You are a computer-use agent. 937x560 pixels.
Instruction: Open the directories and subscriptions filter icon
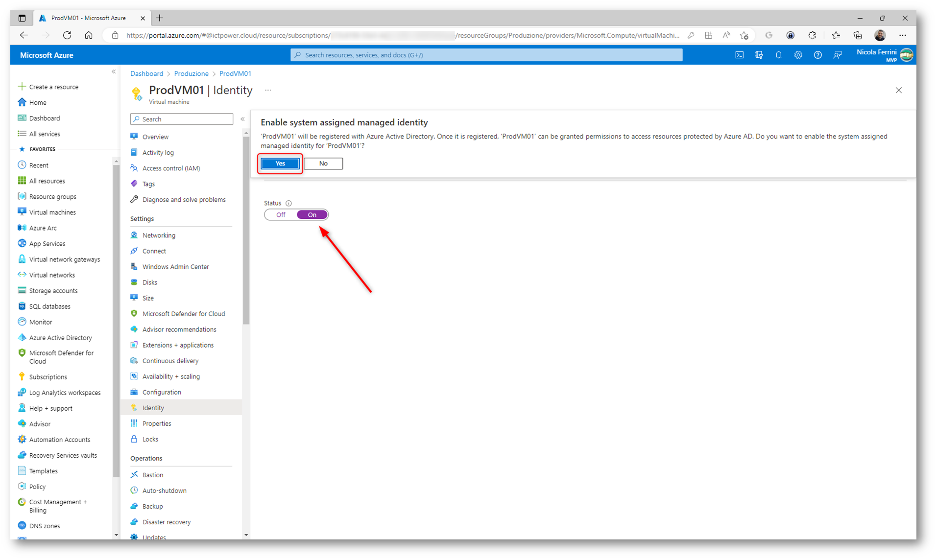coord(759,55)
